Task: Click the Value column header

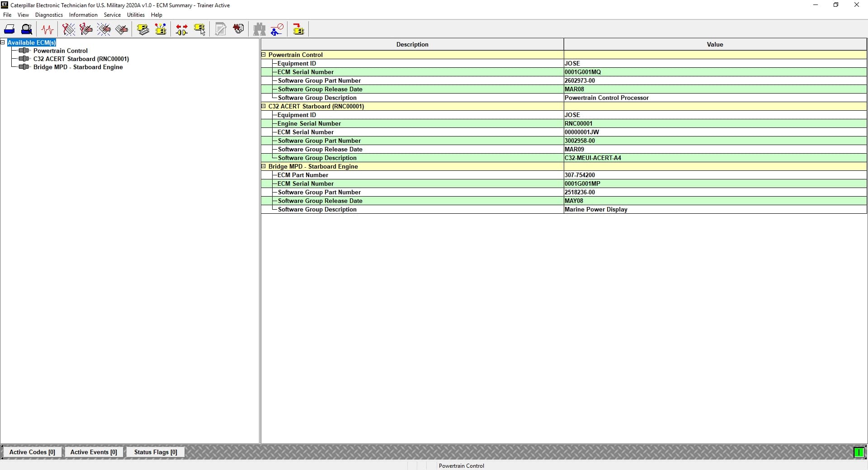Action: [715, 44]
